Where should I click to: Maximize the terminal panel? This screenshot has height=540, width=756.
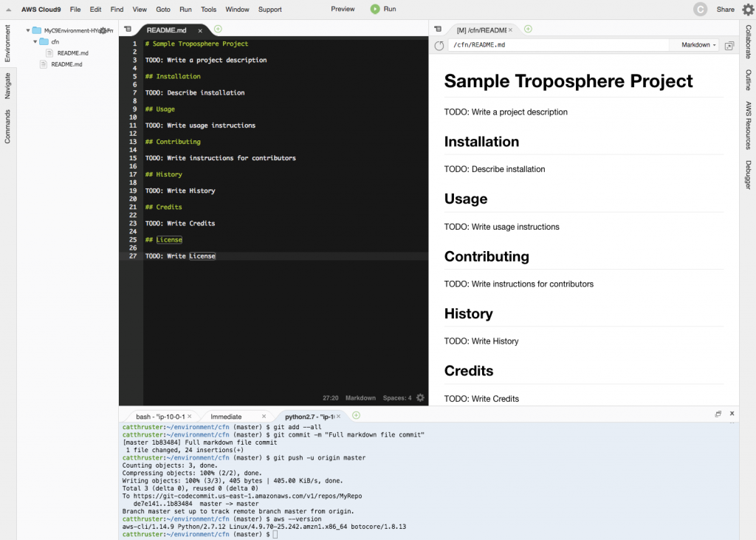(718, 414)
